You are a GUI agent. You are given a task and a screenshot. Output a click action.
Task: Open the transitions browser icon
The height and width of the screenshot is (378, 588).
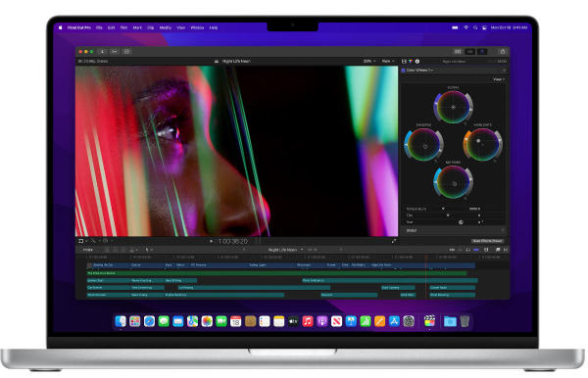tap(506, 250)
